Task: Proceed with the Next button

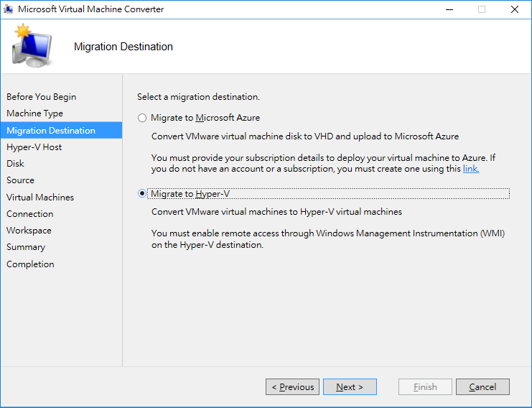Action: pos(350,387)
